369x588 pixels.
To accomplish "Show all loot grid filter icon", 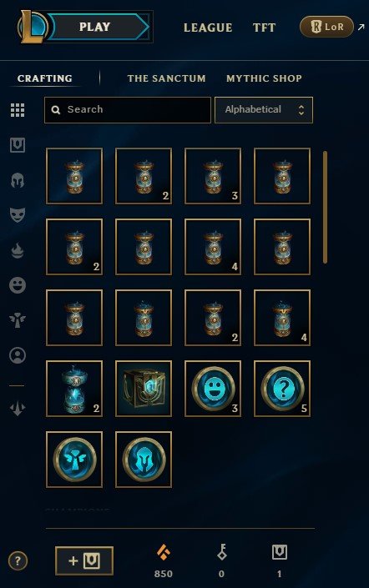I will [18, 110].
